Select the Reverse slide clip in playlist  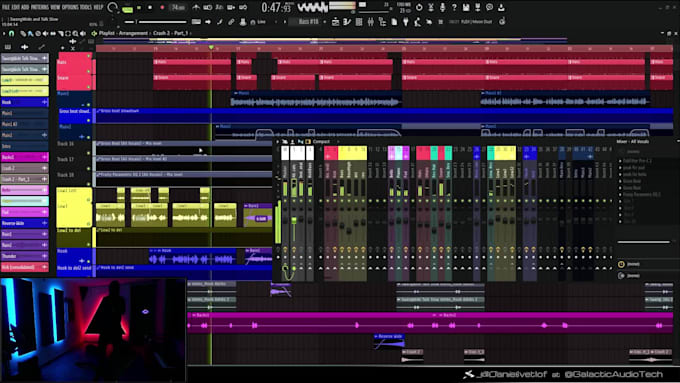coord(389,341)
